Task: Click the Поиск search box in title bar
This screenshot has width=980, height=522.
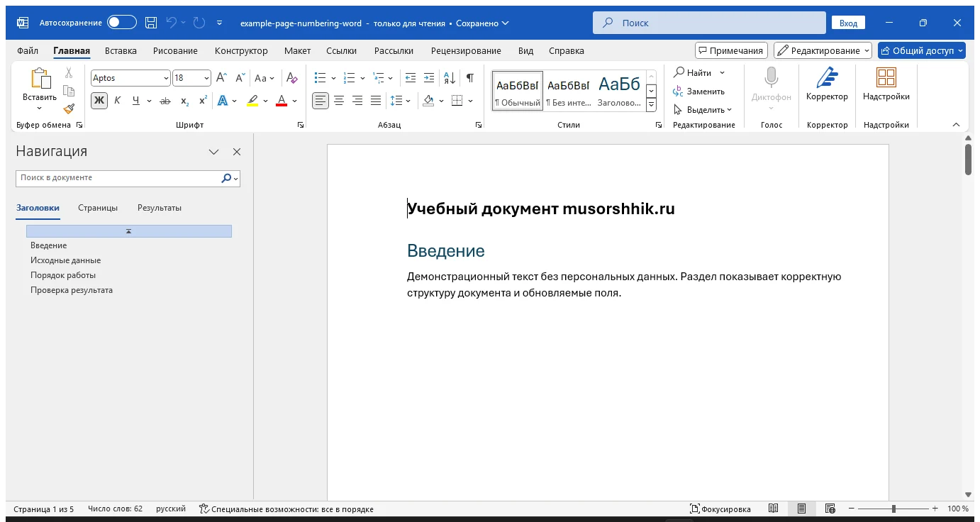Action: (x=709, y=23)
